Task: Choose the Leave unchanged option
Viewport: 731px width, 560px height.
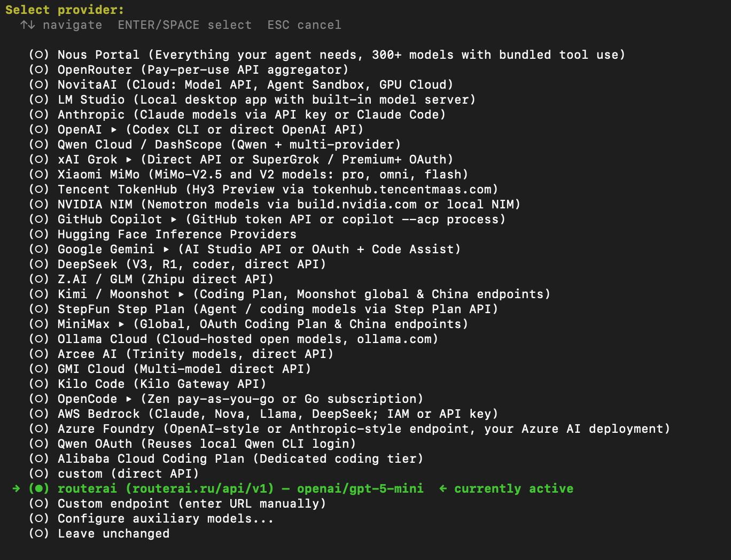Action: click(x=99, y=533)
